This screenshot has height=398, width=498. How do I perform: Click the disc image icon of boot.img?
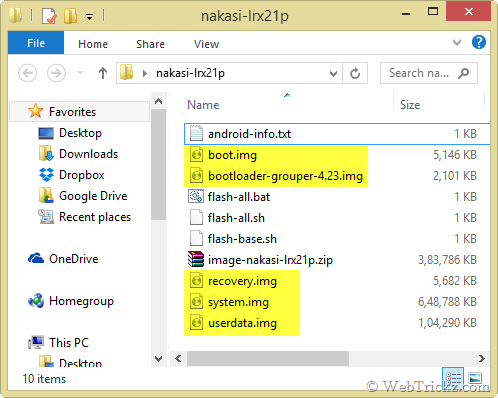[196, 155]
